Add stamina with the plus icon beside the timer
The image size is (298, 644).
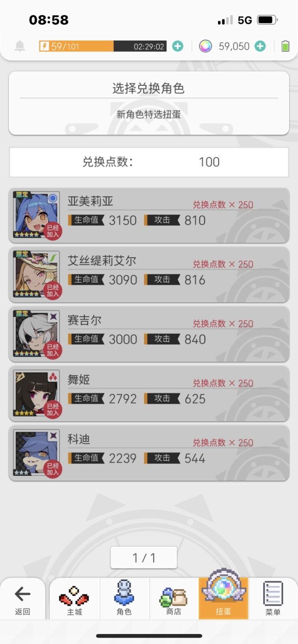click(x=178, y=46)
